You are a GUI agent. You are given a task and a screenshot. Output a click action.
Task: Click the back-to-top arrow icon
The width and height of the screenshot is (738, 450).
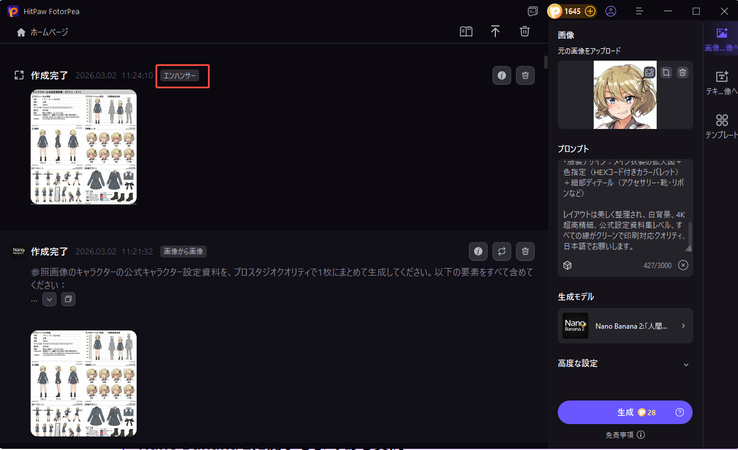click(x=495, y=32)
